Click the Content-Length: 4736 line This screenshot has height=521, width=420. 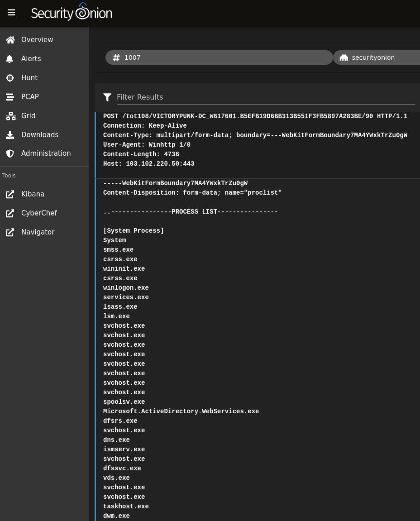click(141, 154)
